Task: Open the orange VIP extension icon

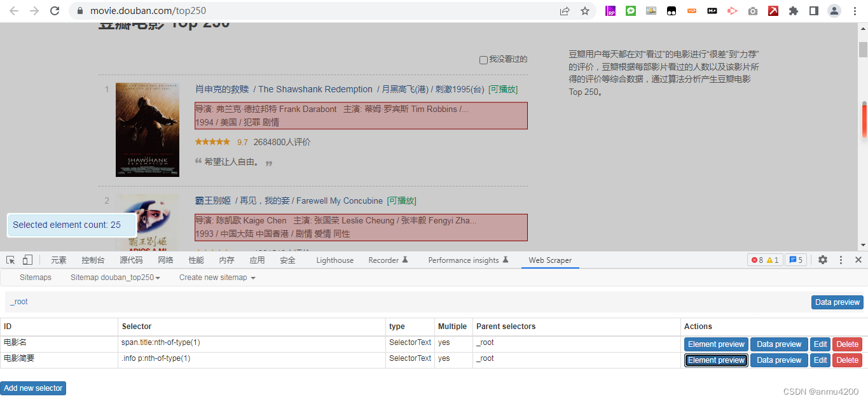Action: (692, 11)
